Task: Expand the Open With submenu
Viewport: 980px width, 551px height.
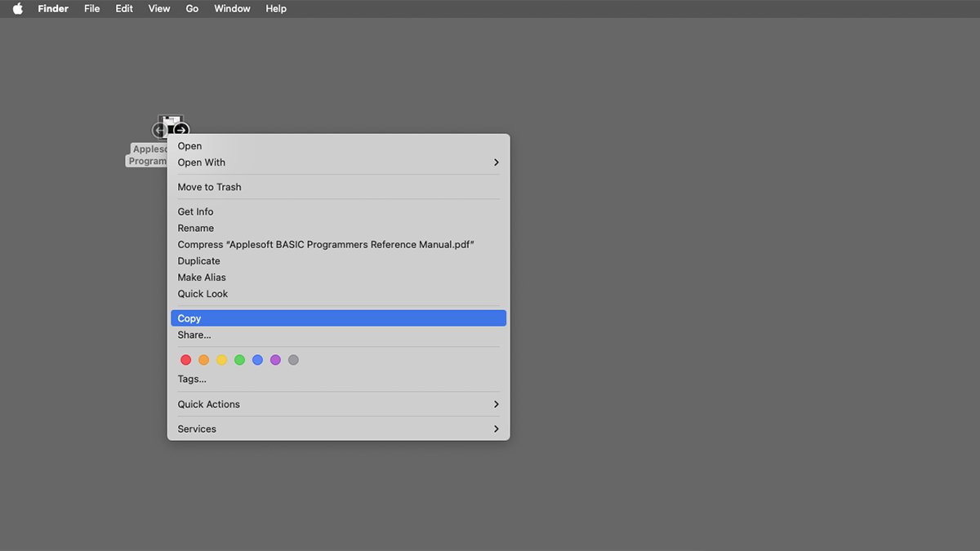Action: (x=338, y=162)
